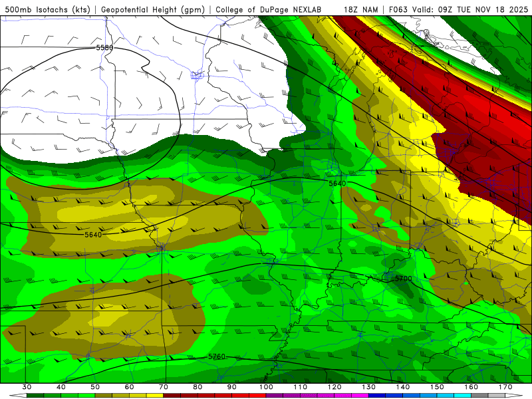Click the "College of DuPage NEXLAB" header text
Viewport: 532px width, 399px height.
coord(268,10)
